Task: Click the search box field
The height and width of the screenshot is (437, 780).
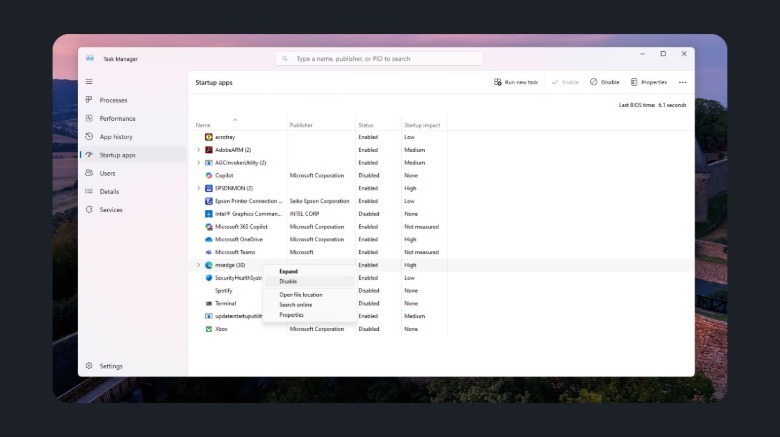Action: tap(379, 59)
